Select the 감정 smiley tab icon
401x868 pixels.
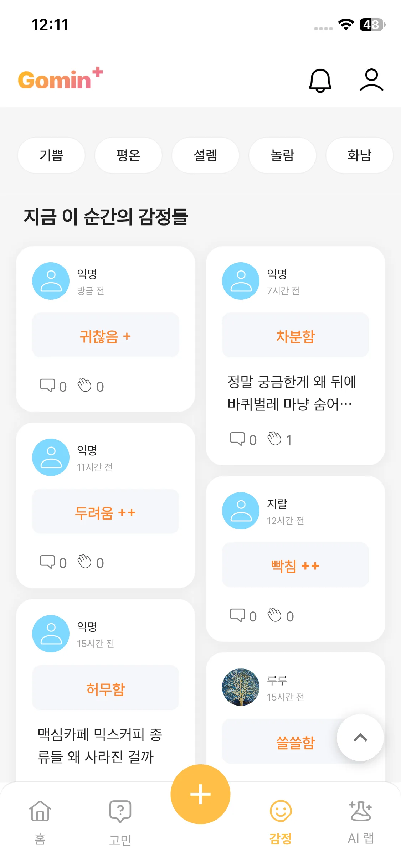[x=281, y=812]
